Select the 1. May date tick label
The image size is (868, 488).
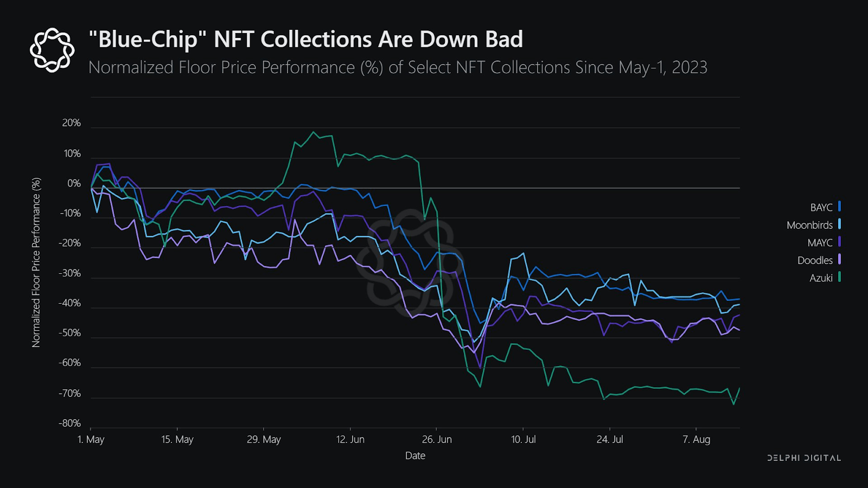click(91, 439)
